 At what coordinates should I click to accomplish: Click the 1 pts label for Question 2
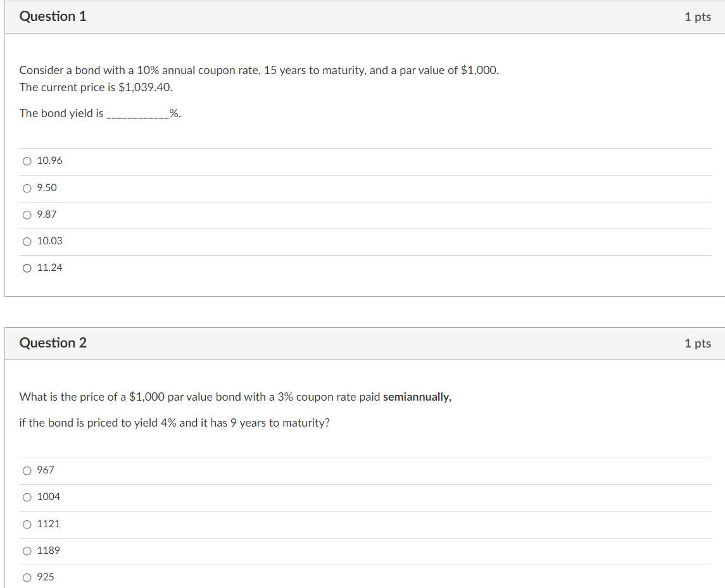pos(698,343)
